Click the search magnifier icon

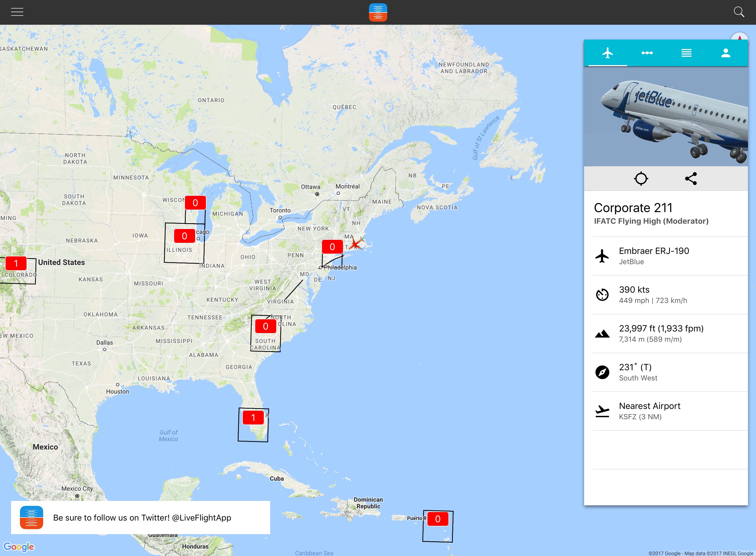[739, 12]
